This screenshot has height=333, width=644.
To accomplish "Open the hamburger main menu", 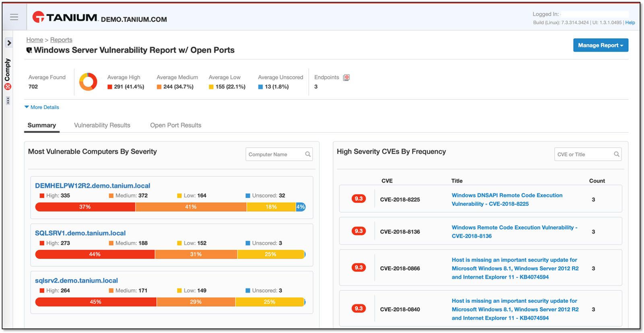I will (14, 17).
